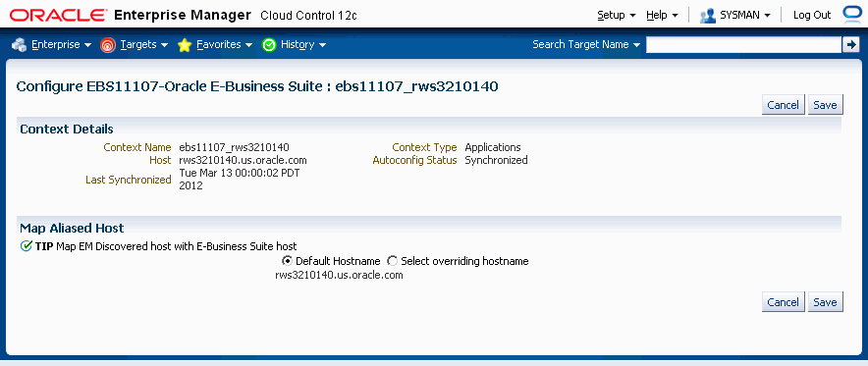The height and width of the screenshot is (366, 868).
Task: Click the Oracle O icon beside Log Out
Action: click(851, 14)
